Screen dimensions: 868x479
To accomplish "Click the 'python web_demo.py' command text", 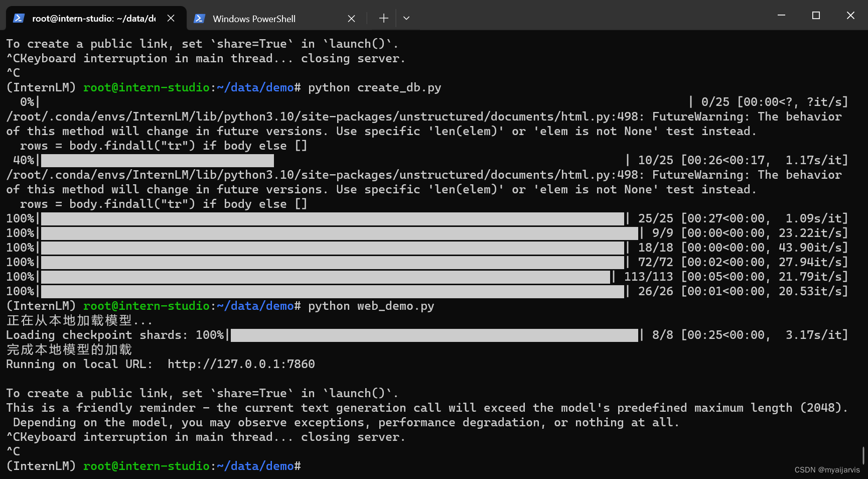I will click(371, 306).
